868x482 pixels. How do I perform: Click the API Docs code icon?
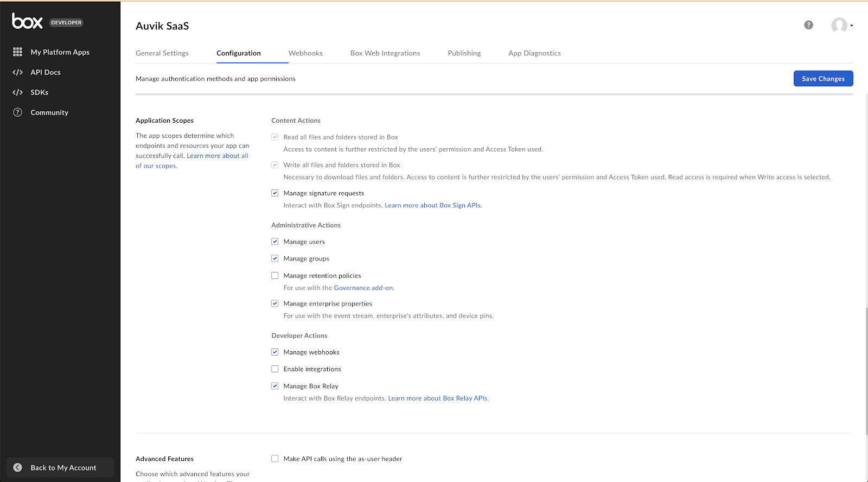coord(18,72)
